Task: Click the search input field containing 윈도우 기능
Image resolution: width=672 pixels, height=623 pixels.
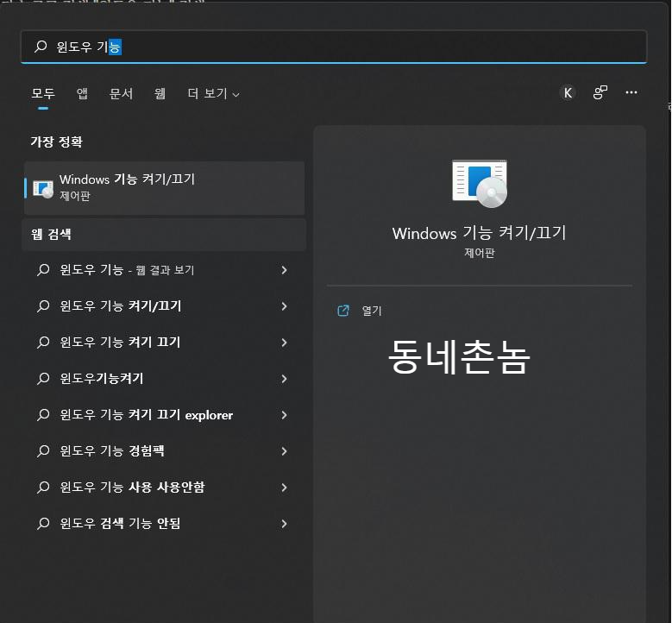Action: pos(334,47)
